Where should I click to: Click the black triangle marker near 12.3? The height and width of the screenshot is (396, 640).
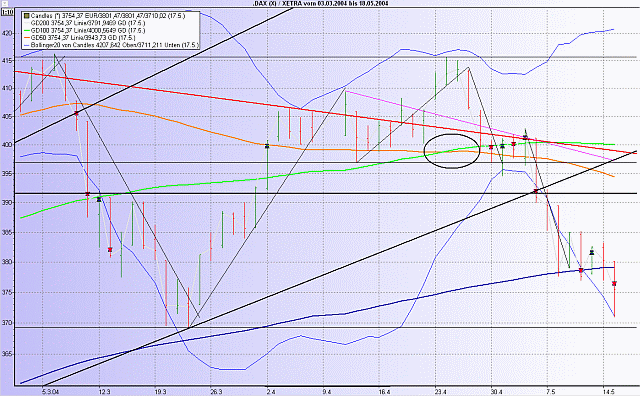[x=99, y=199]
